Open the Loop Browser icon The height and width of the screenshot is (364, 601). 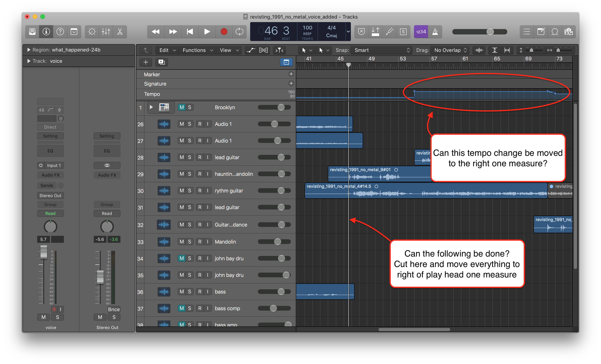(555, 32)
